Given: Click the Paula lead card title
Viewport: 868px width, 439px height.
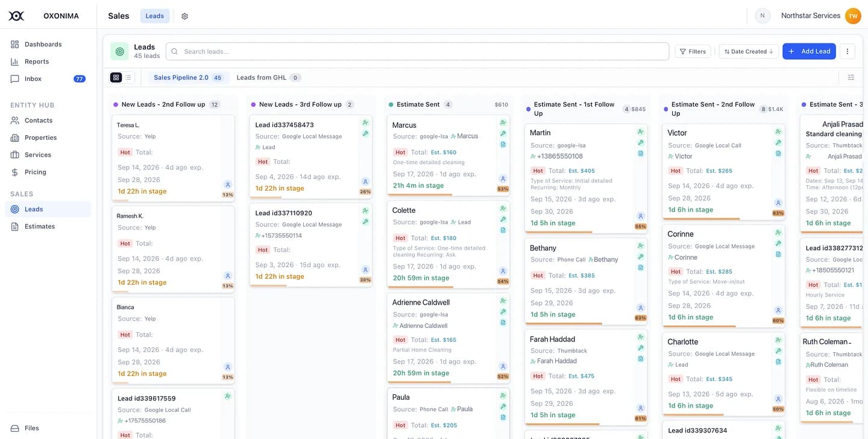Looking at the screenshot, I should (401, 397).
